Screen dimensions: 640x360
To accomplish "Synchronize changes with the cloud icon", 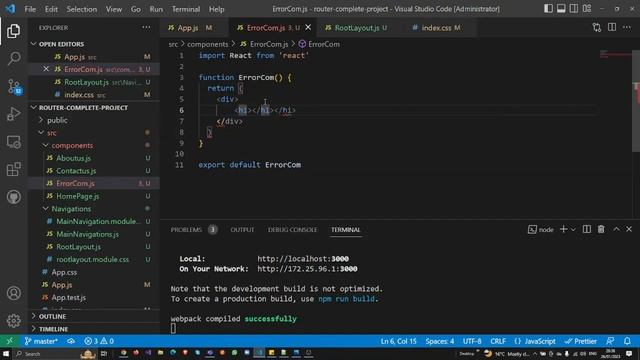I will (x=71, y=341).
